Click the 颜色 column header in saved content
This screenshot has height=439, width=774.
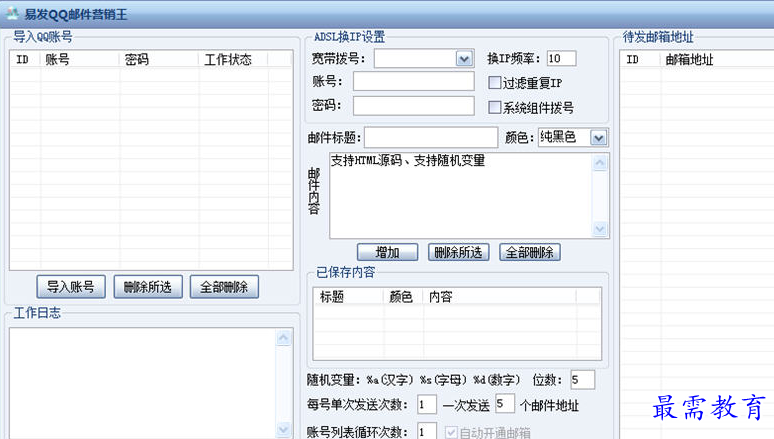point(403,297)
